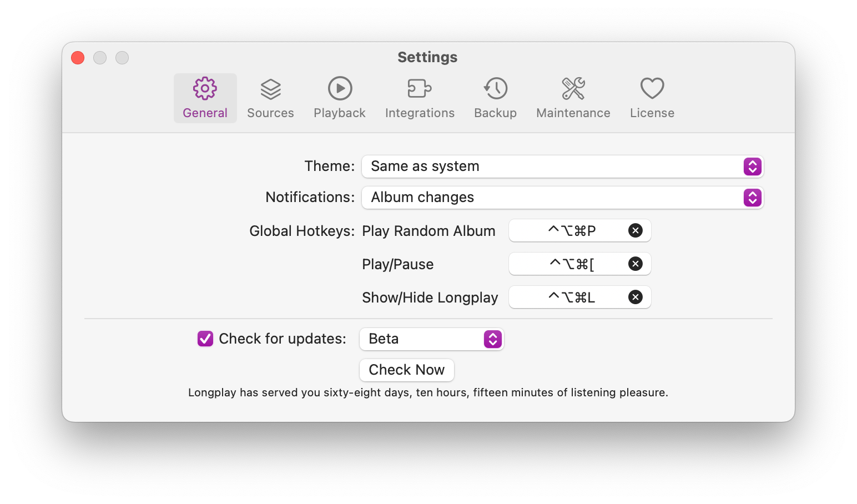This screenshot has height=504, width=857.
Task: Clear the Show/Hide Longplay hotkey
Action: tap(636, 297)
